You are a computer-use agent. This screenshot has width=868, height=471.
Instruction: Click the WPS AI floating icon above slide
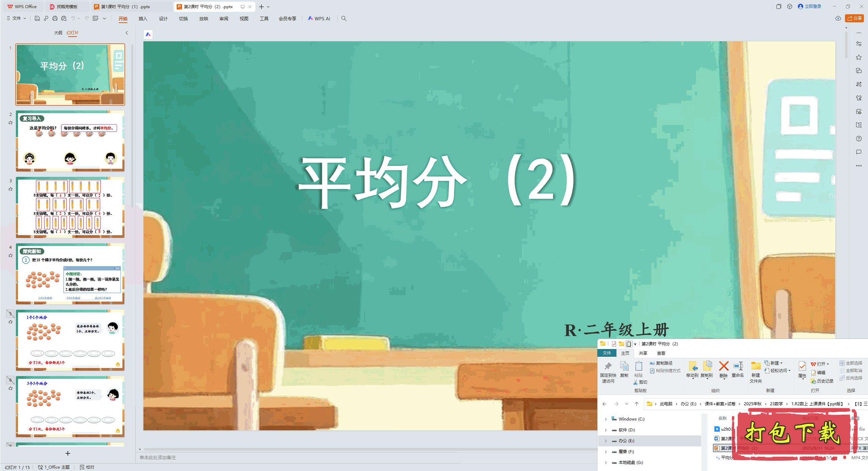[148, 34]
